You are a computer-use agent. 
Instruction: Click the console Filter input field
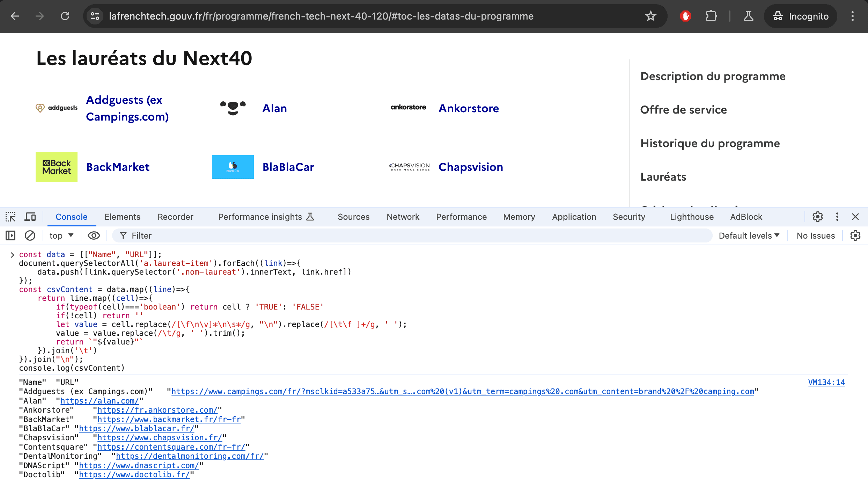click(412, 236)
